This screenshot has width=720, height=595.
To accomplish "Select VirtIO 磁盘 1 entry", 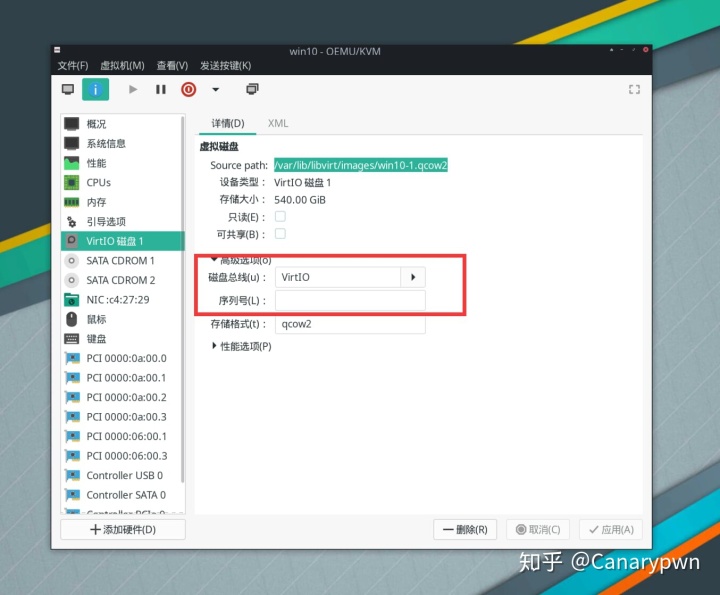I will tap(123, 241).
